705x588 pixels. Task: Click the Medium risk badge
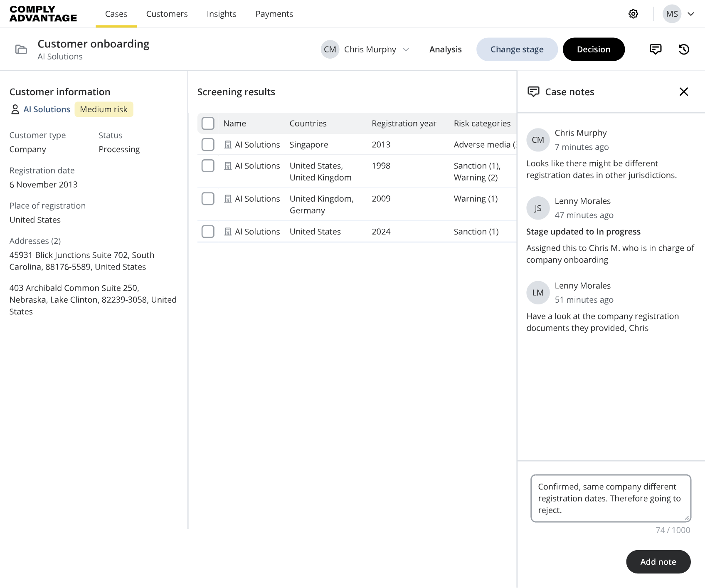coord(104,109)
